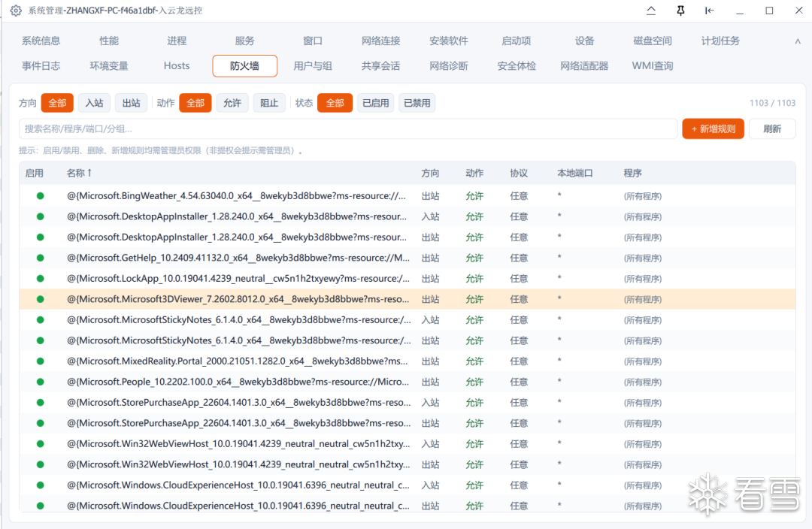
Task: Click the collapse-up chevron in title bar
Action: (x=651, y=11)
